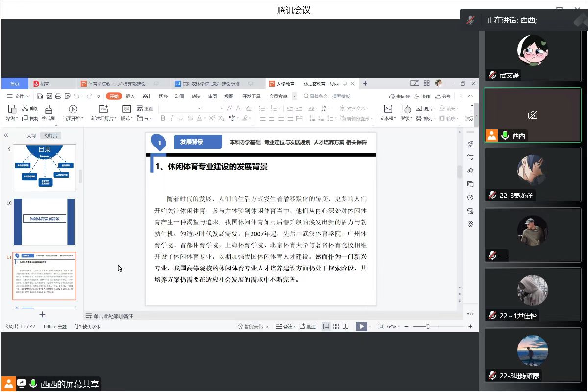
Task: Click the new slide (新建幻灯片) icon
Action: (x=103, y=109)
